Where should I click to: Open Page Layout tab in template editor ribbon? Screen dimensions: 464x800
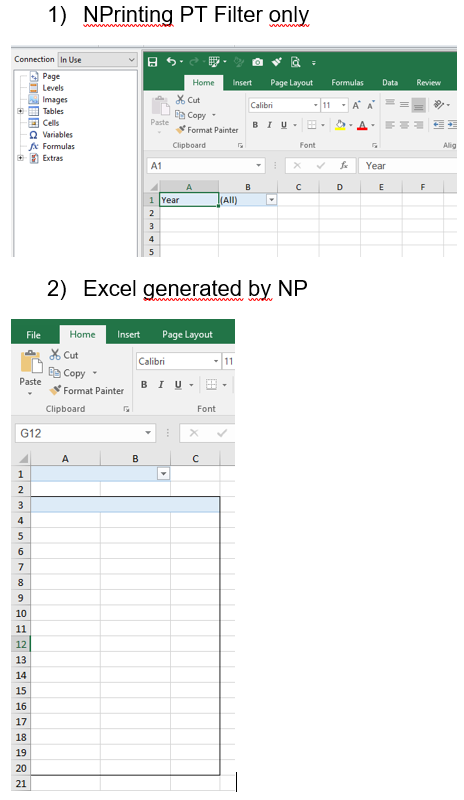(291, 83)
